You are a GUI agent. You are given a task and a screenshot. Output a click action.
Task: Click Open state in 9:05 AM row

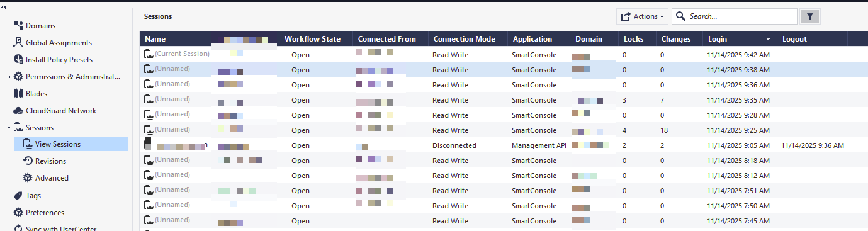click(x=301, y=145)
